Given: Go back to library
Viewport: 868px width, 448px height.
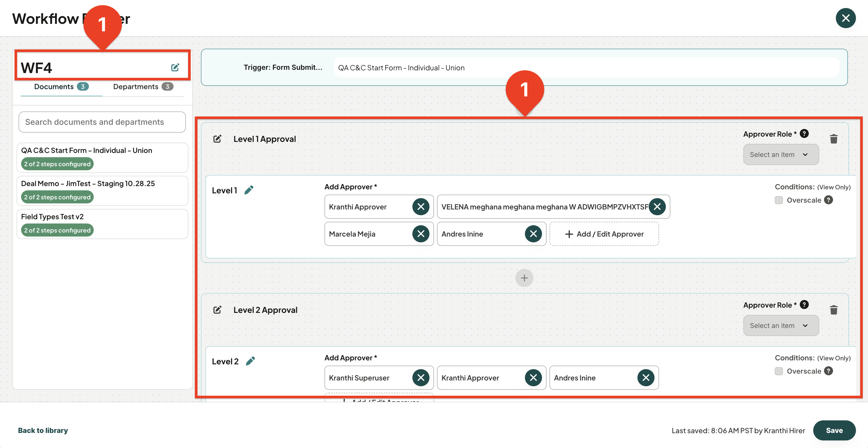Looking at the screenshot, I should tap(43, 430).
